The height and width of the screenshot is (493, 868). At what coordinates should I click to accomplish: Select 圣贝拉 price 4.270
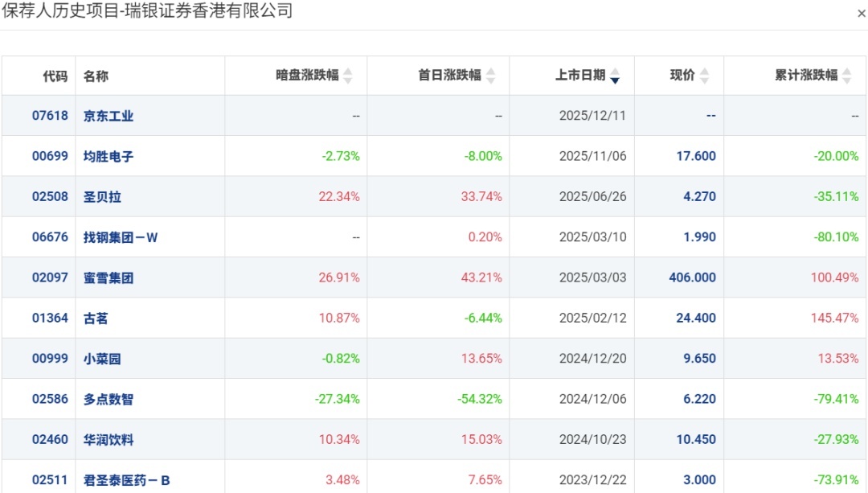click(700, 197)
